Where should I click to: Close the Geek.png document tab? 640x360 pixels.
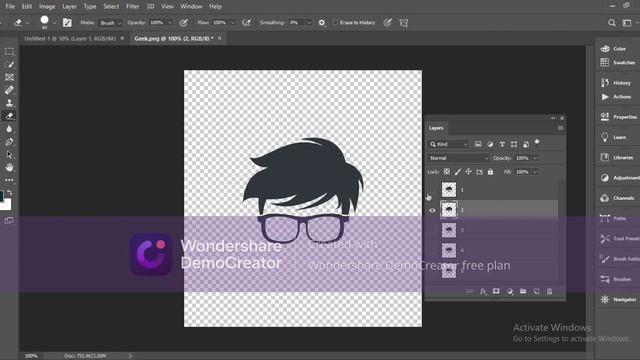tap(220, 38)
